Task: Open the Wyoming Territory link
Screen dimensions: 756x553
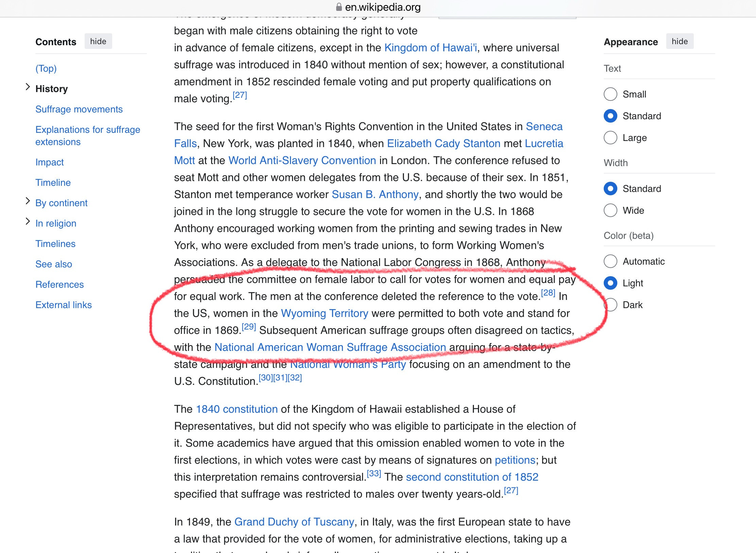Action: tap(324, 313)
